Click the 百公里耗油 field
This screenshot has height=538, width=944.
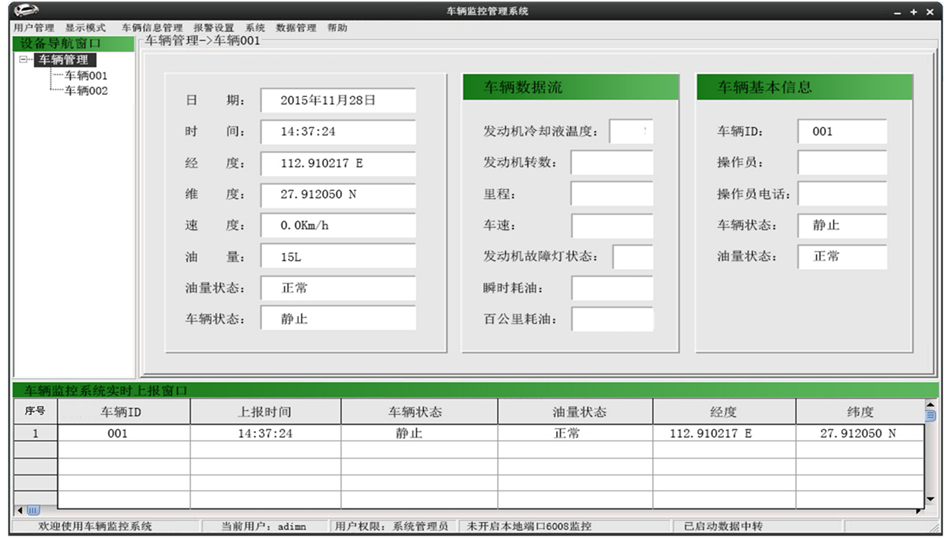[612, 320]
